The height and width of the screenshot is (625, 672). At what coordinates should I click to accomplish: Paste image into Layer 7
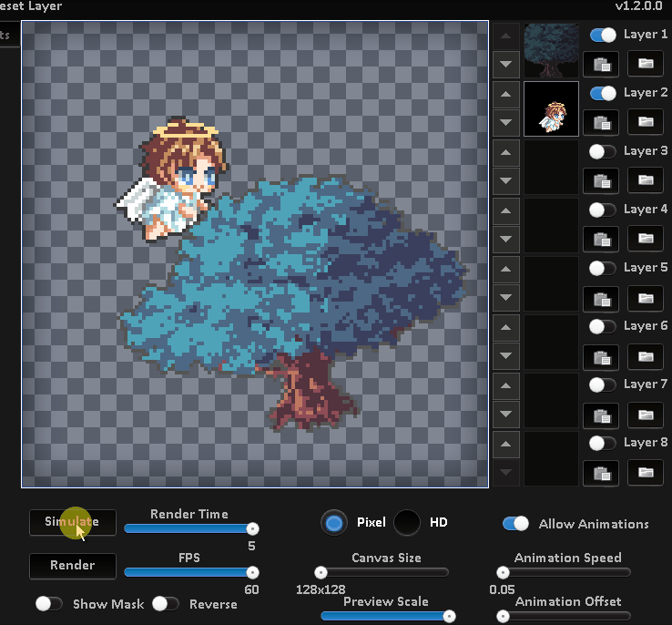tap(601, 415)
